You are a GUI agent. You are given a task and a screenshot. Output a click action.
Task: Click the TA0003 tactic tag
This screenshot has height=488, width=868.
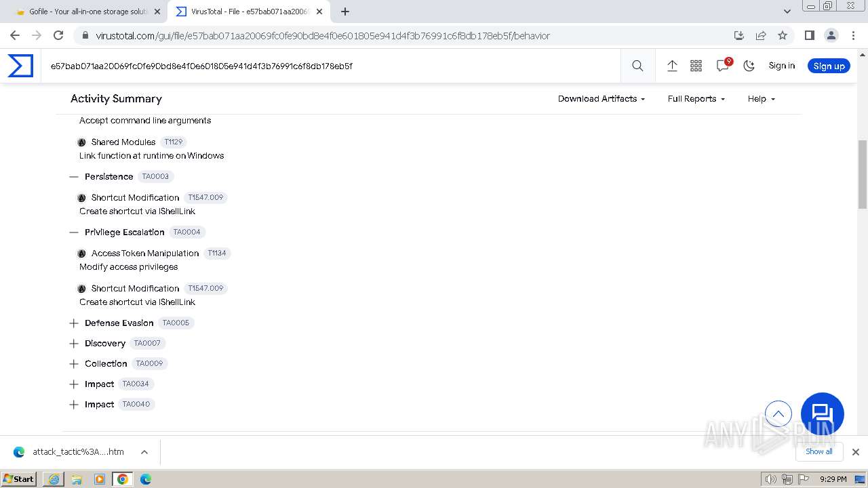point(155,176)
